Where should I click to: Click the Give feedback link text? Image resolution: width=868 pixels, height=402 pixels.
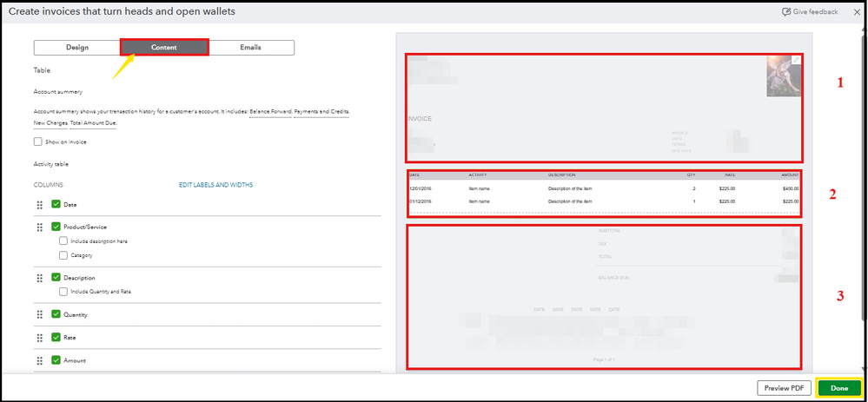point(816,11)
